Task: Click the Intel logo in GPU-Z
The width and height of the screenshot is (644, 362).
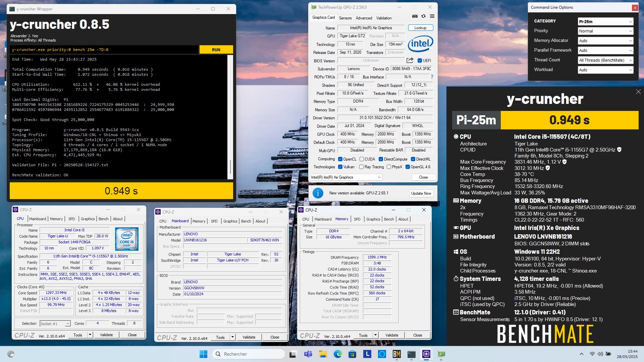Action: click(421, 44)
